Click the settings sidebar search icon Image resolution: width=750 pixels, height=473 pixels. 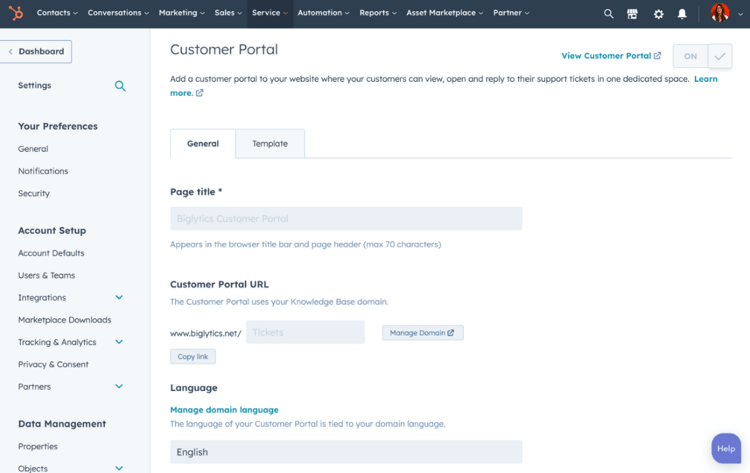(120, 86)
